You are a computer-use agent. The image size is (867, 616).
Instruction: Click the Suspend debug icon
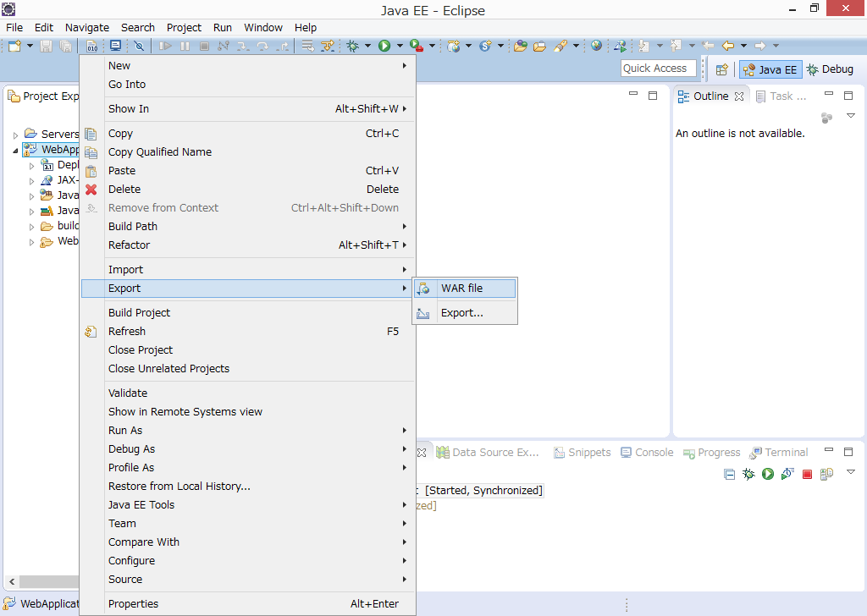(x=185, y=46)
